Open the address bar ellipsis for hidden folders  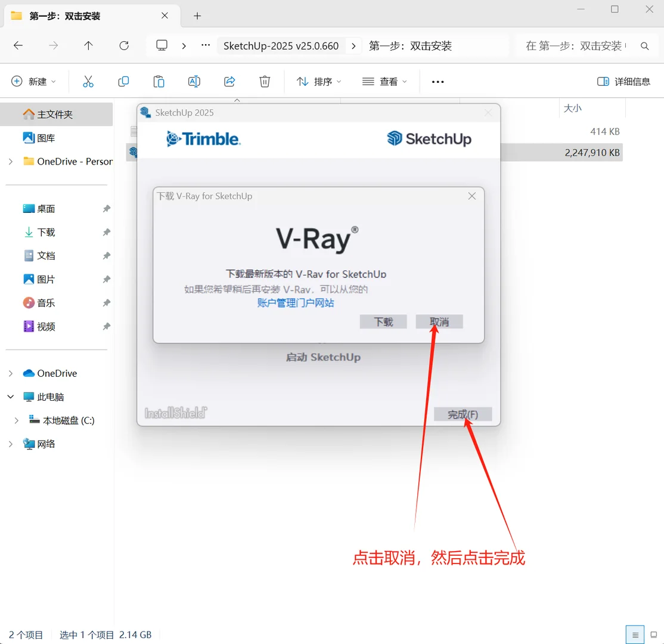pos(206,45)
